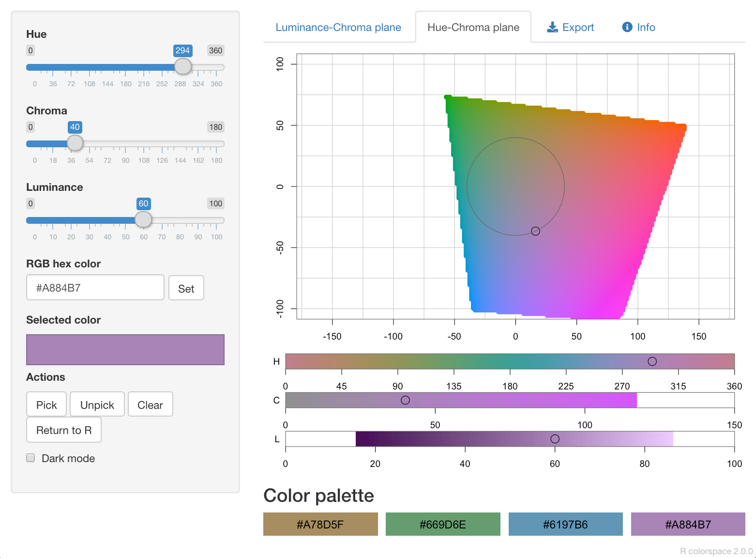Click the Return to R button
Screen dimensions: 756x558
64,430
